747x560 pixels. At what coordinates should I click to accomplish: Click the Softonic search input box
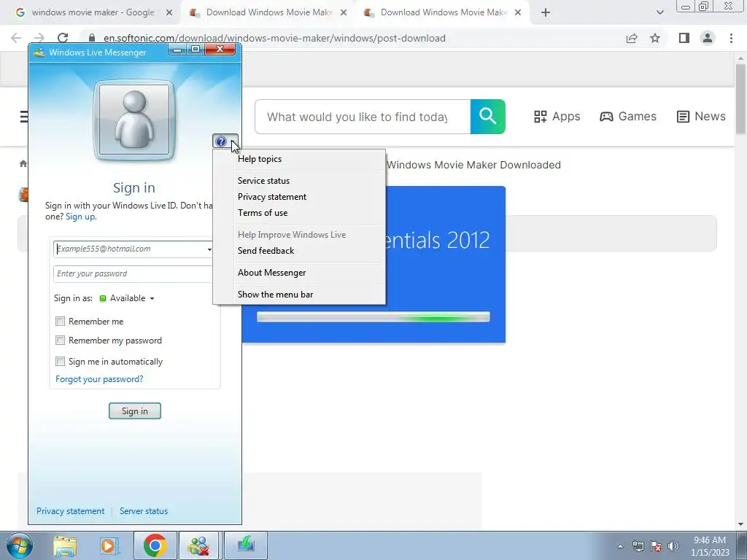click(363, 117)
